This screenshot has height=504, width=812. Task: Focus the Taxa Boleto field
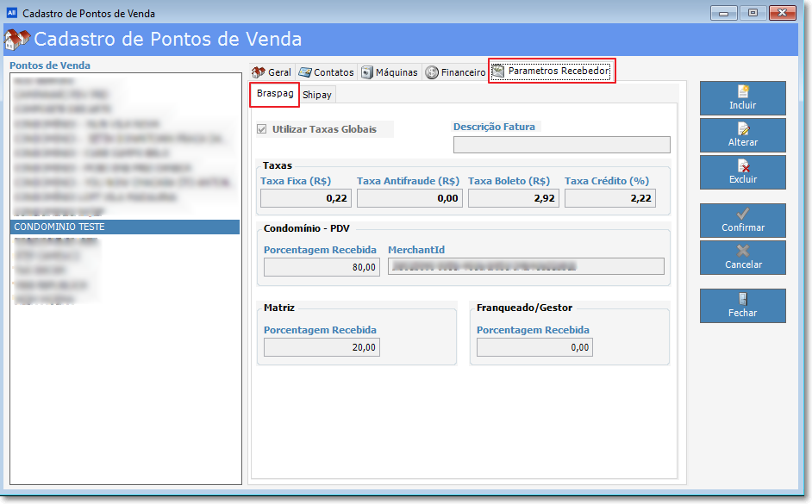click(x=513, y=198)
